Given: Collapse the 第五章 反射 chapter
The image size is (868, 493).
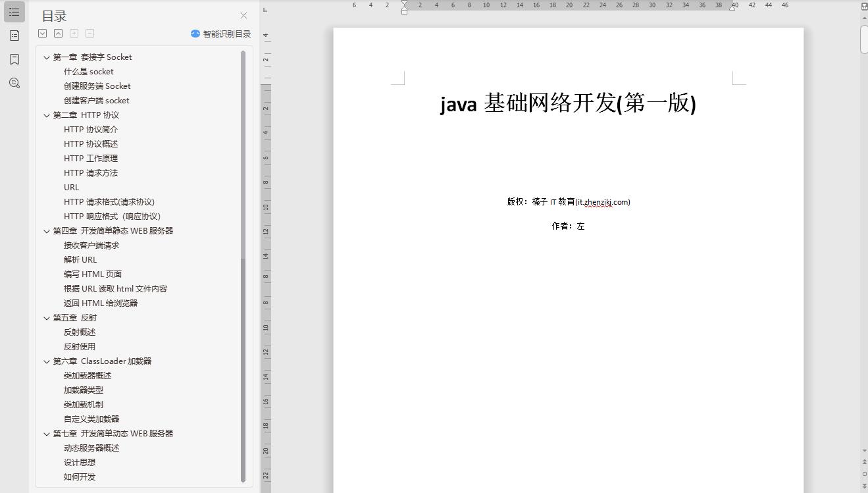Looking at the screenshot, I should 47,318.
